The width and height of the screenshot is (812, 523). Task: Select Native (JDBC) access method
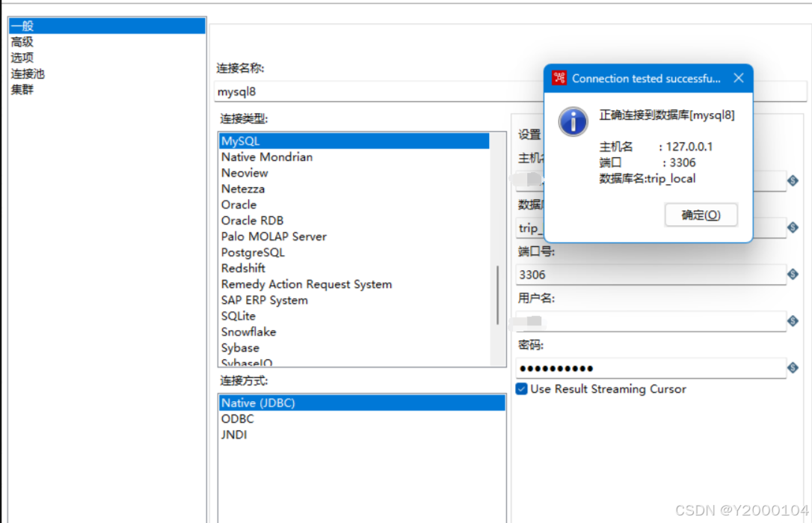click(362, 403)
